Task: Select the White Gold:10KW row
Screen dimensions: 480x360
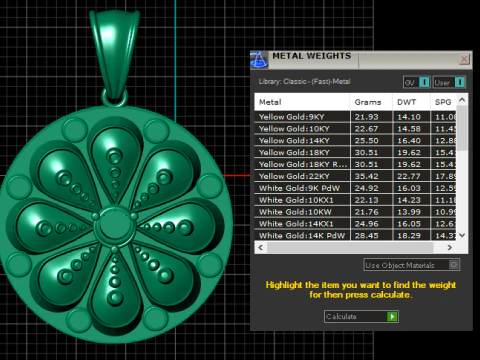Action: (x=355, y=212)
